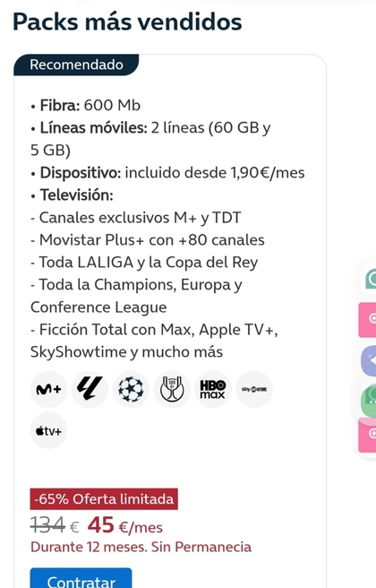Tap the -65% Oferta limitada badge

tap(104, 499)
